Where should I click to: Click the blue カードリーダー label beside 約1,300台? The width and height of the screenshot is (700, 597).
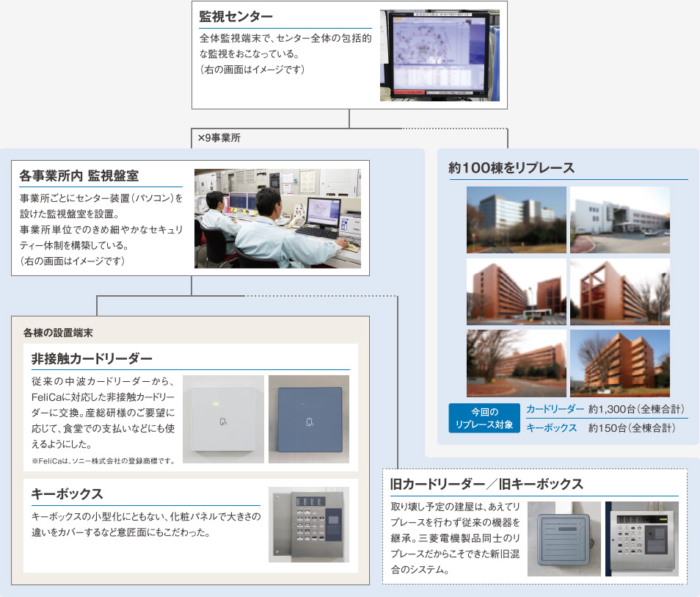pos(555,409)
